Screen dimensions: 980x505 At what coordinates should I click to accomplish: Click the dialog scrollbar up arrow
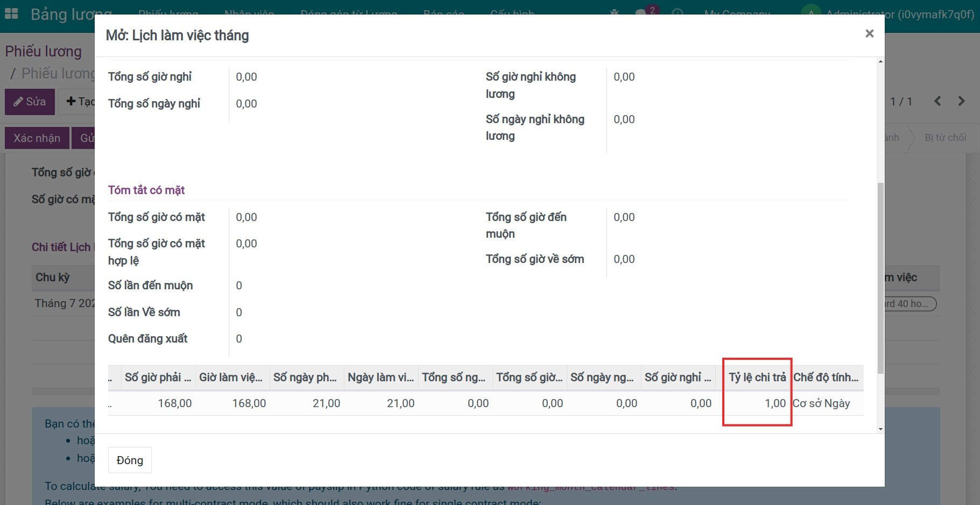click(880, 62)
